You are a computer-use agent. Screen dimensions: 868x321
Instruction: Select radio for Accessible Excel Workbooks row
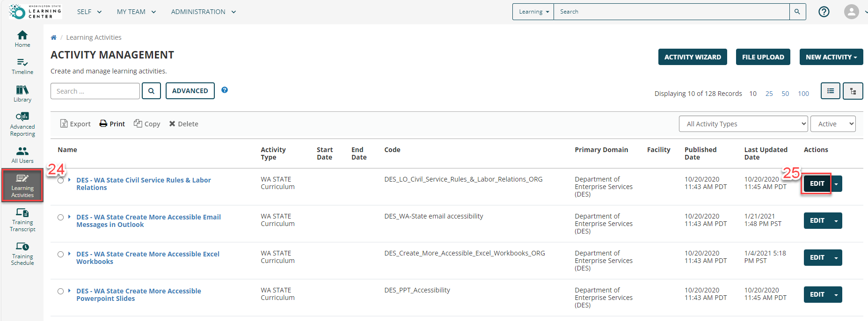coord(61,254)
